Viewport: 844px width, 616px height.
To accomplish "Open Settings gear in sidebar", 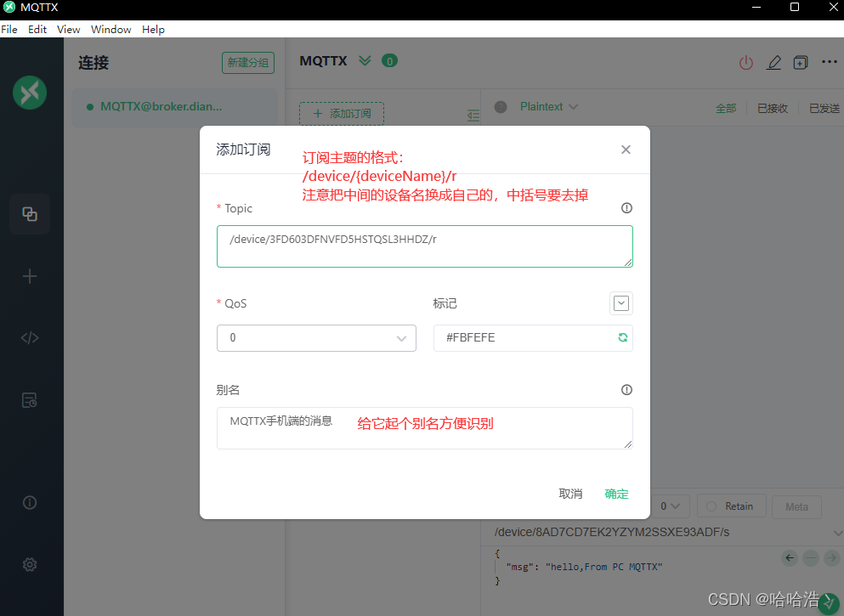I will pyautogui.click(x=30, y=564).
